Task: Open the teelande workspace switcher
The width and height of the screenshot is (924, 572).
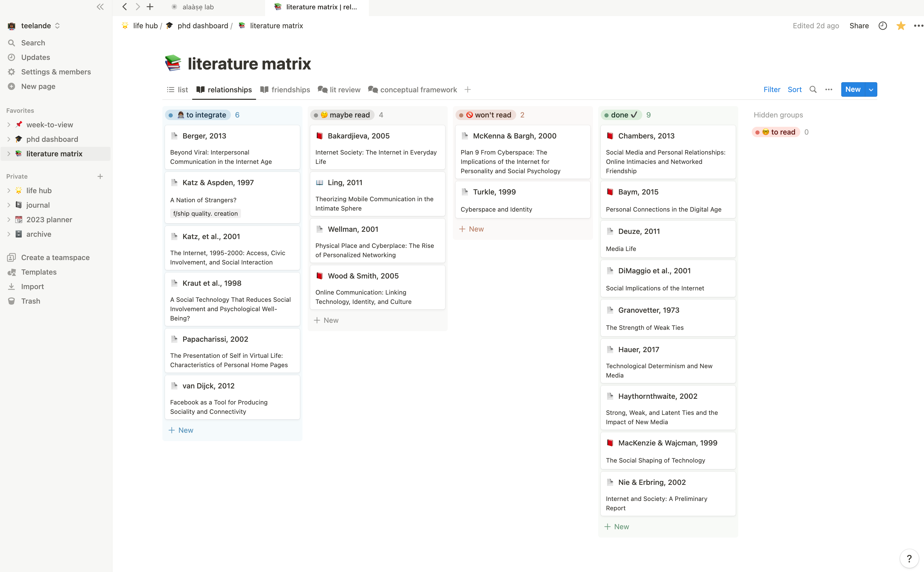Action: [x=36, y=26]
